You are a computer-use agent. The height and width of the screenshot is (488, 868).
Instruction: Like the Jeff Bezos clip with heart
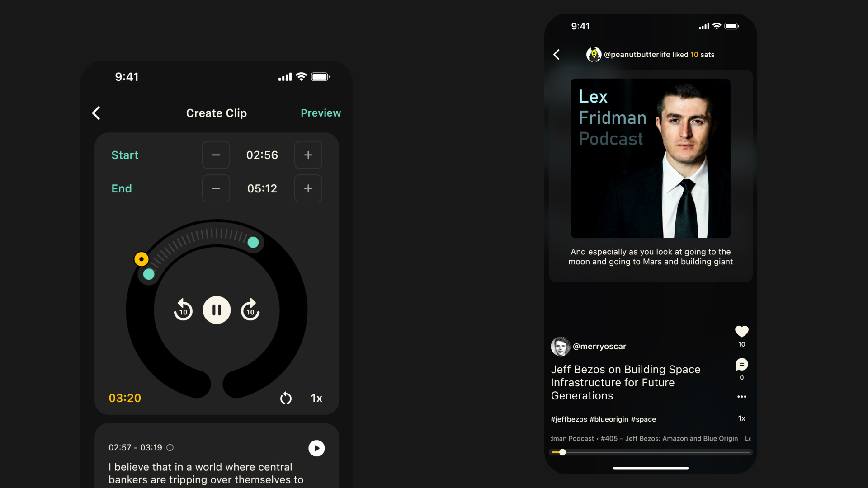coord(741,332)
